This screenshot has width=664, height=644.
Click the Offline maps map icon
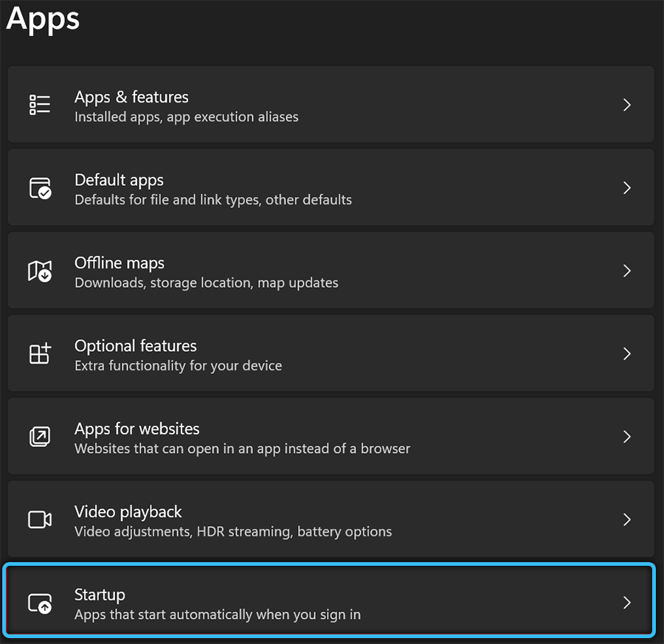coord(40,271)
